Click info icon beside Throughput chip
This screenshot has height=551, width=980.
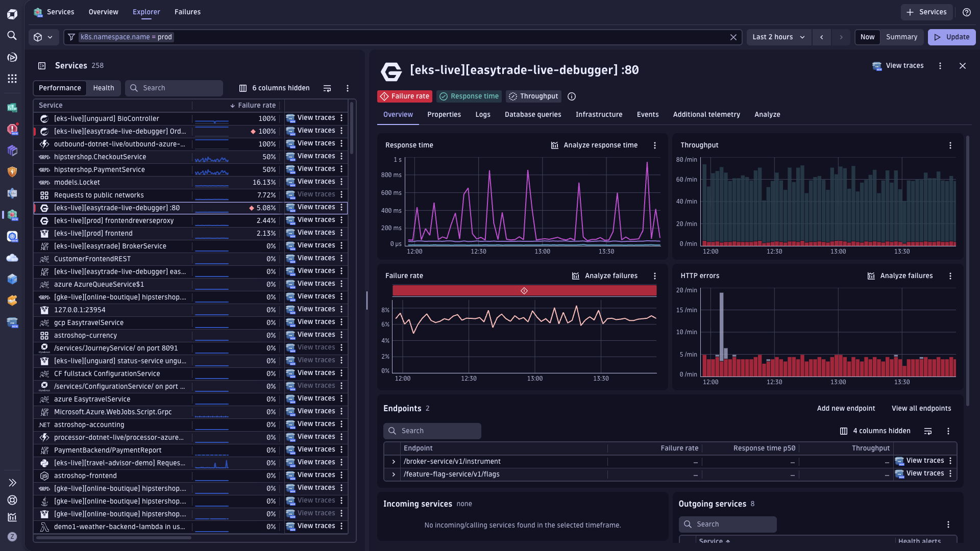(572, 96)
